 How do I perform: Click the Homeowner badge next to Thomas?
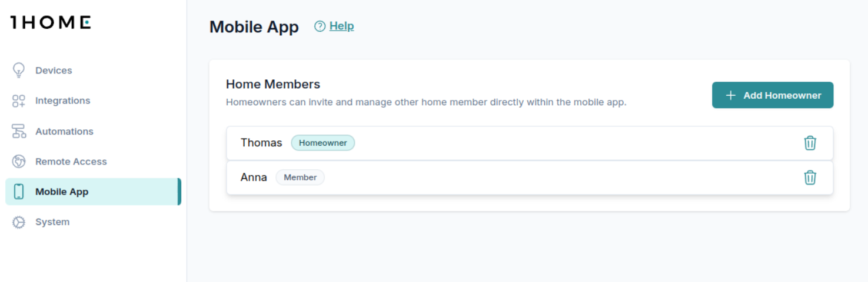[x=322, y=143]
